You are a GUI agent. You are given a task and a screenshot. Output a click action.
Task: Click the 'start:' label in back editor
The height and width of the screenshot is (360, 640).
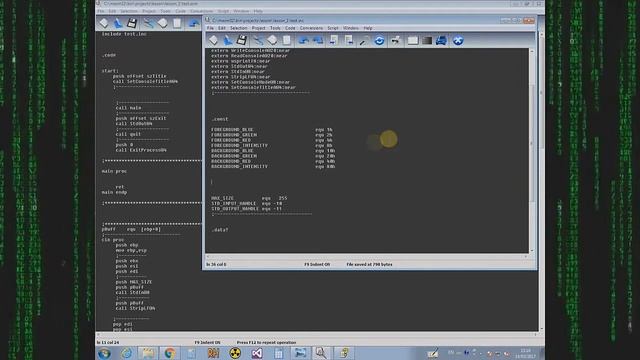pyautogui.click(x=110, y=71)
